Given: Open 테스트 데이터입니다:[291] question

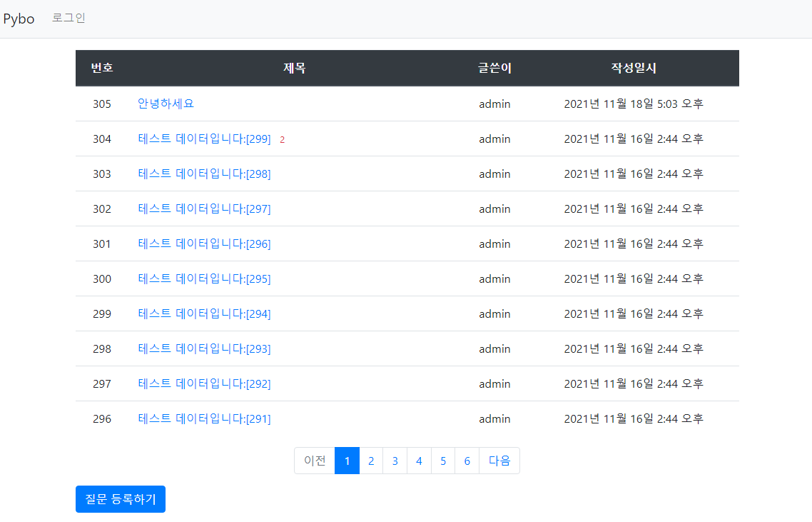Looking at the screenshot, I should coord(204,419).
